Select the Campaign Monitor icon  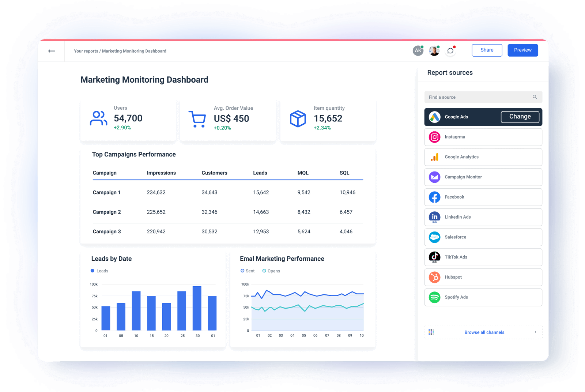[434, 177]
